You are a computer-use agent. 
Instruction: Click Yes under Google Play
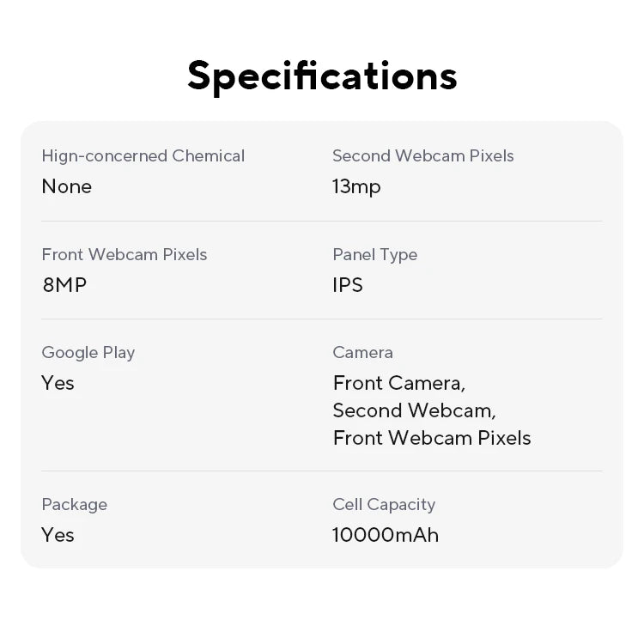pos(58,383)
